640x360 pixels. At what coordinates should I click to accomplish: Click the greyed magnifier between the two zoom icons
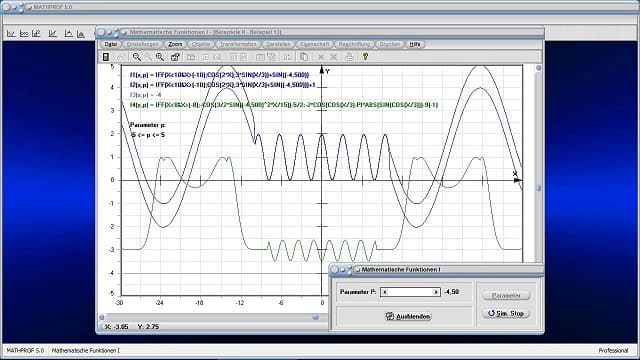click(x=149, y=57)
